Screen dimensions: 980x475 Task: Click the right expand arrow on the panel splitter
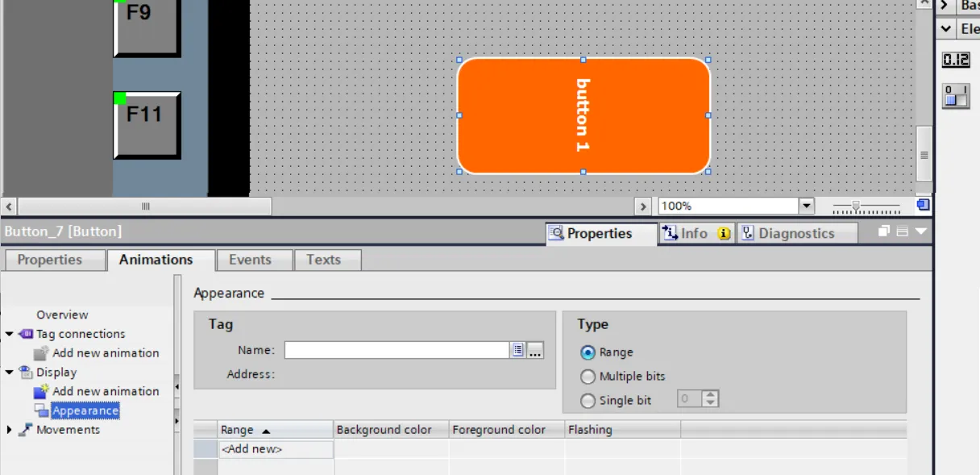[x=177, y=421]
